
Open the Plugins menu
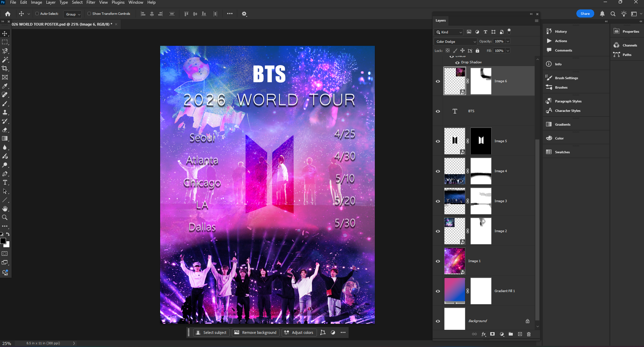[118, 2]
